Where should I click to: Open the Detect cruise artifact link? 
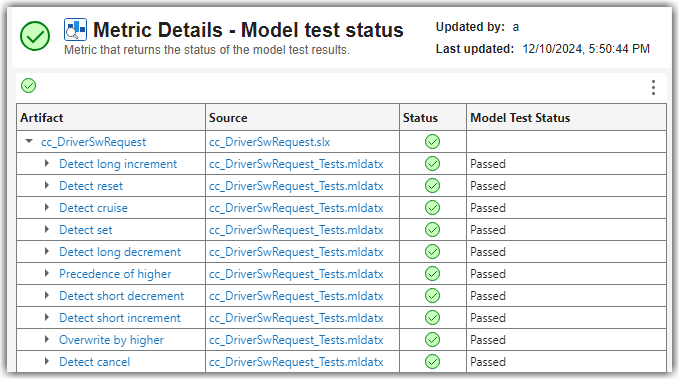93,208
